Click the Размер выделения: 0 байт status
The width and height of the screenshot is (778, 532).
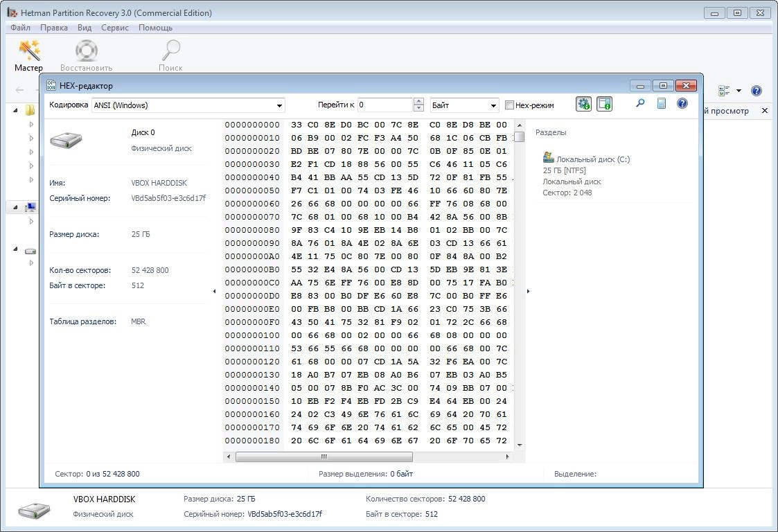coord(366,474)
